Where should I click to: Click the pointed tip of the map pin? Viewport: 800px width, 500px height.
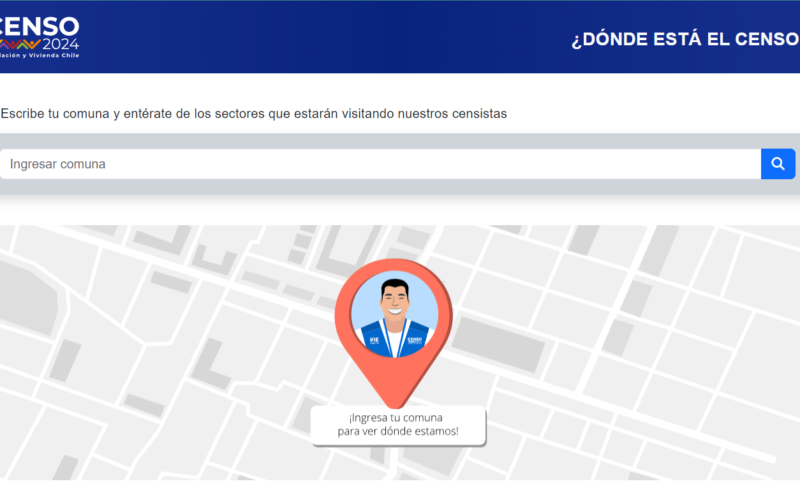click(x=398, y=402)
